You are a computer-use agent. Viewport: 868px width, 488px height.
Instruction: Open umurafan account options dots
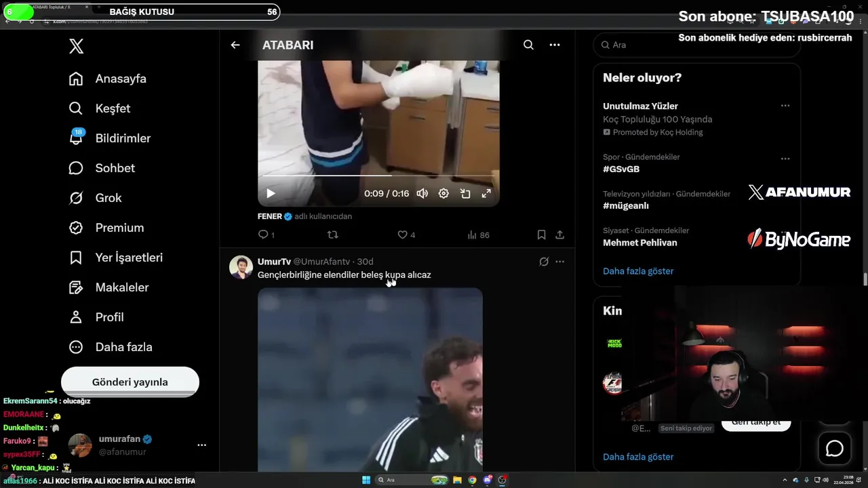tap(201, 445)
